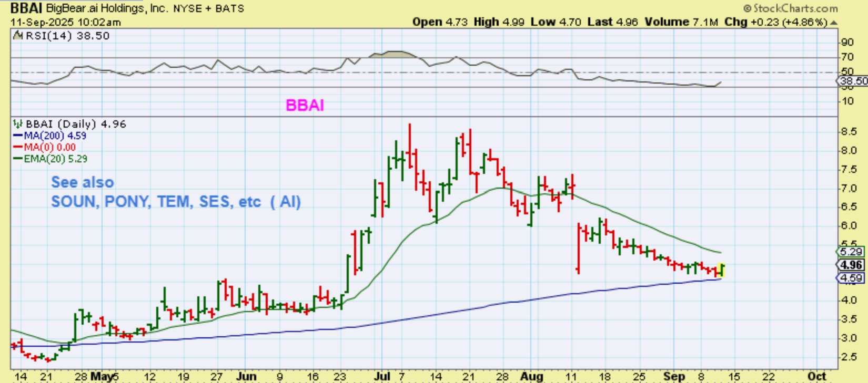Click the company name BigBear.ai Holdings, Inc.

point(107,8)
